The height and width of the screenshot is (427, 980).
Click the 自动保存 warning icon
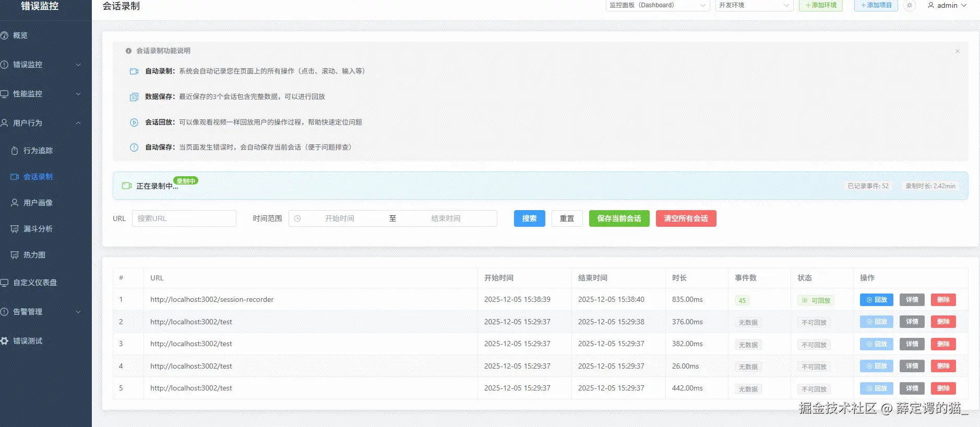coord(134,148)
